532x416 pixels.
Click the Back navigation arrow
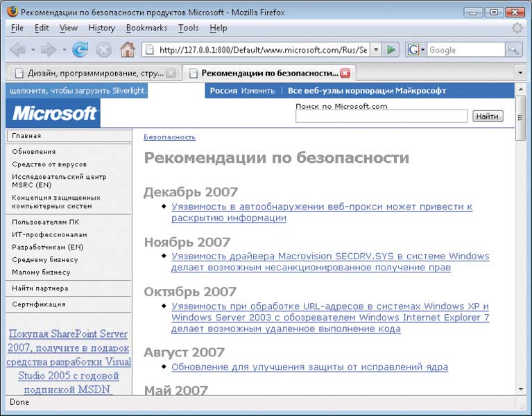(17, 50)
